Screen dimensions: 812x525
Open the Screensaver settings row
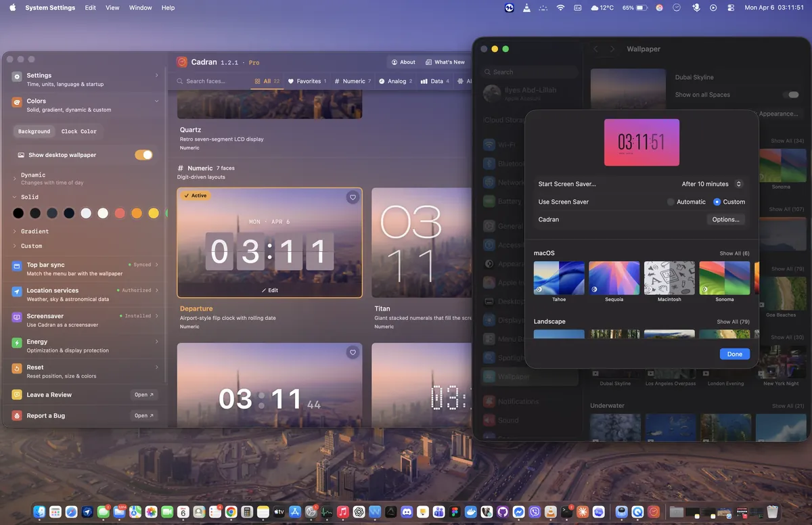(x=85, y=320)
